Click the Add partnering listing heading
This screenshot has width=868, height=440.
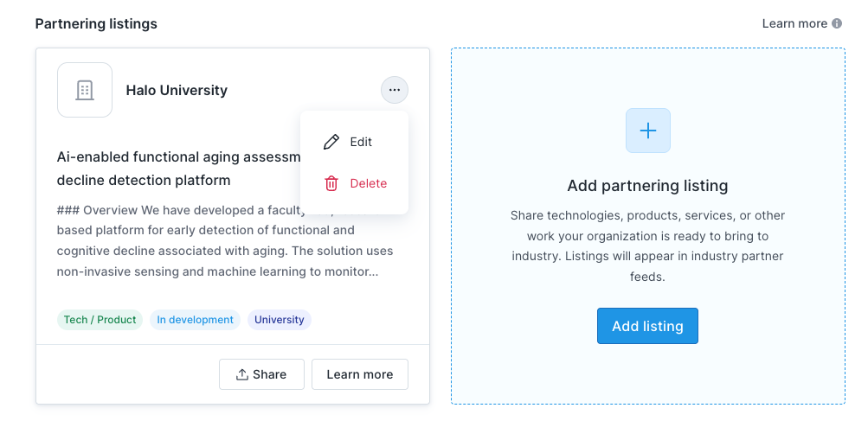[647, 186]
